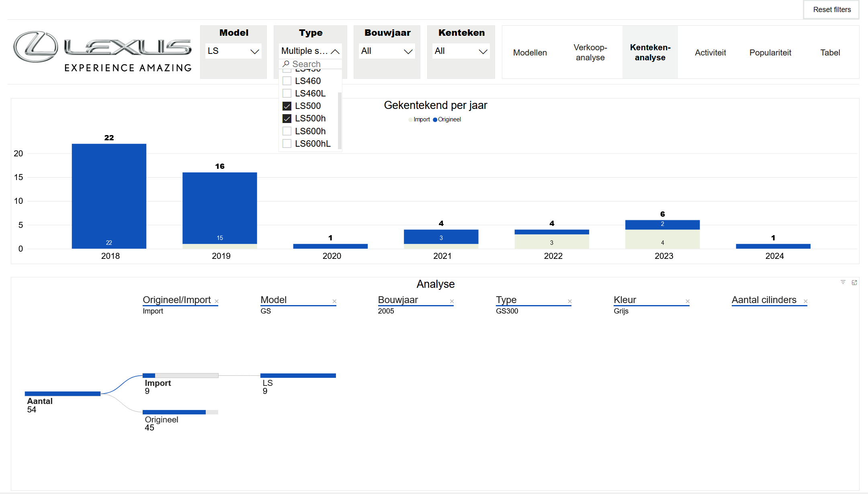Open the Bouwjaar dropdown

[387, 51]
